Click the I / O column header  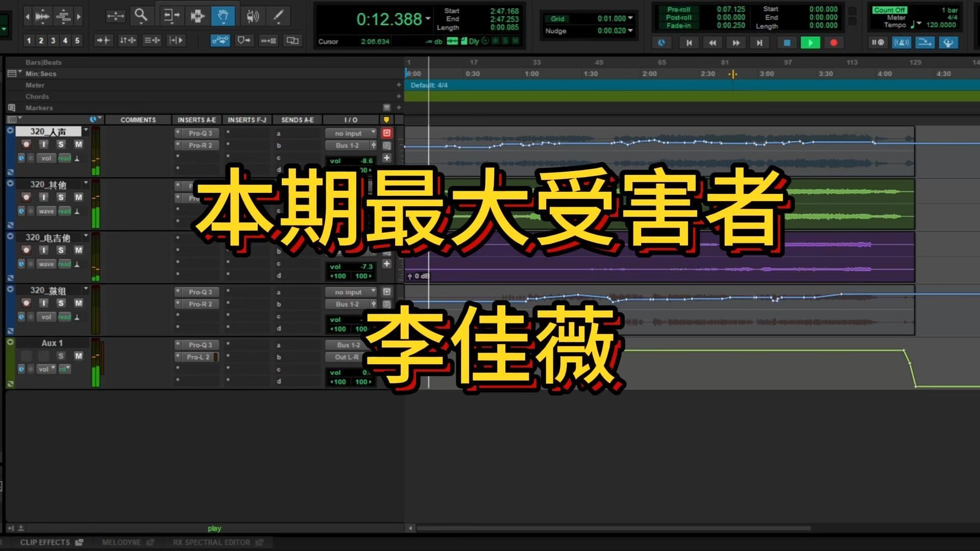tap(351, 120)
